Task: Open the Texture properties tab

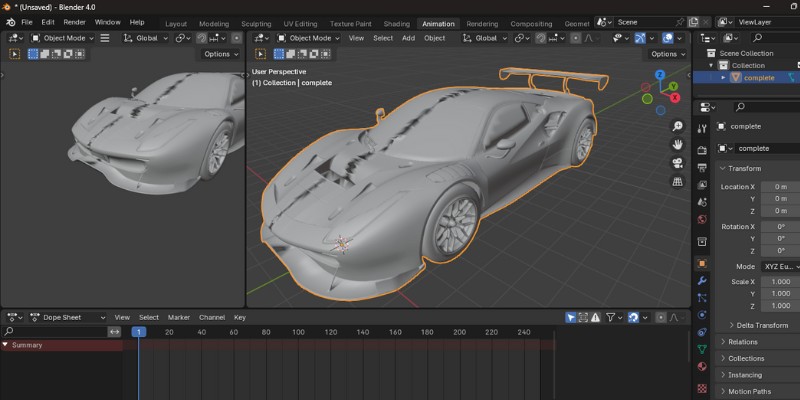Action: (702, 388)
